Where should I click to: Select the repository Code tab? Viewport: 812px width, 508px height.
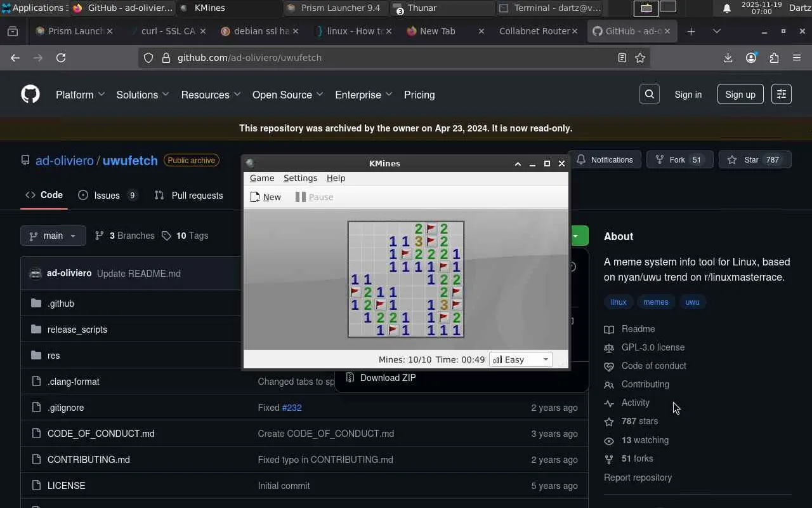point(44,196)
